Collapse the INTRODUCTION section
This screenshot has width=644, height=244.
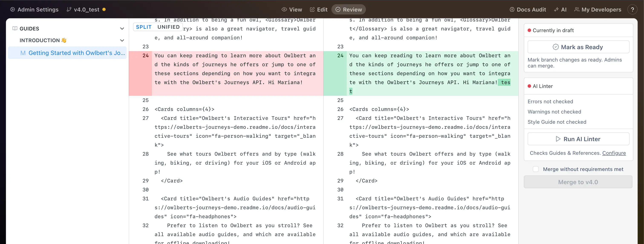click(122, 40)
